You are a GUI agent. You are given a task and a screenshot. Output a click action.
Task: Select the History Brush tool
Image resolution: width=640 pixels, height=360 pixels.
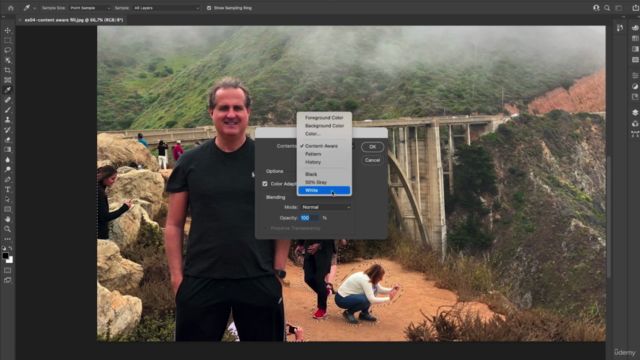coord(7,130)
